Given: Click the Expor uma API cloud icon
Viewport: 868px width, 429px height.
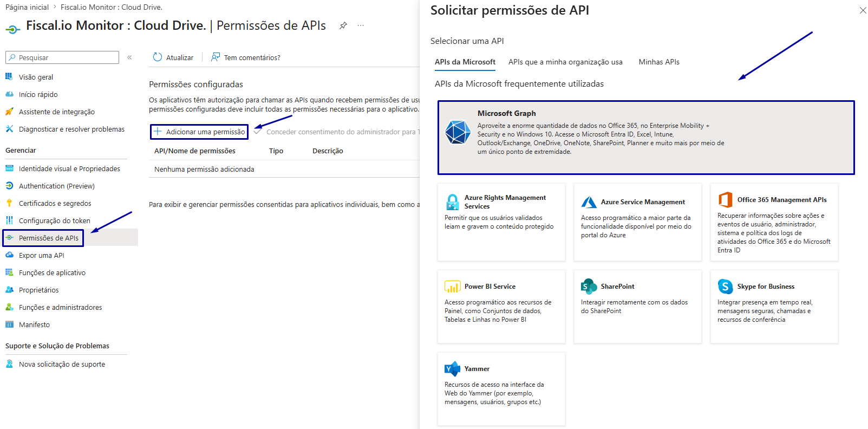Looking at the screenshot, I should coord(9,255).
